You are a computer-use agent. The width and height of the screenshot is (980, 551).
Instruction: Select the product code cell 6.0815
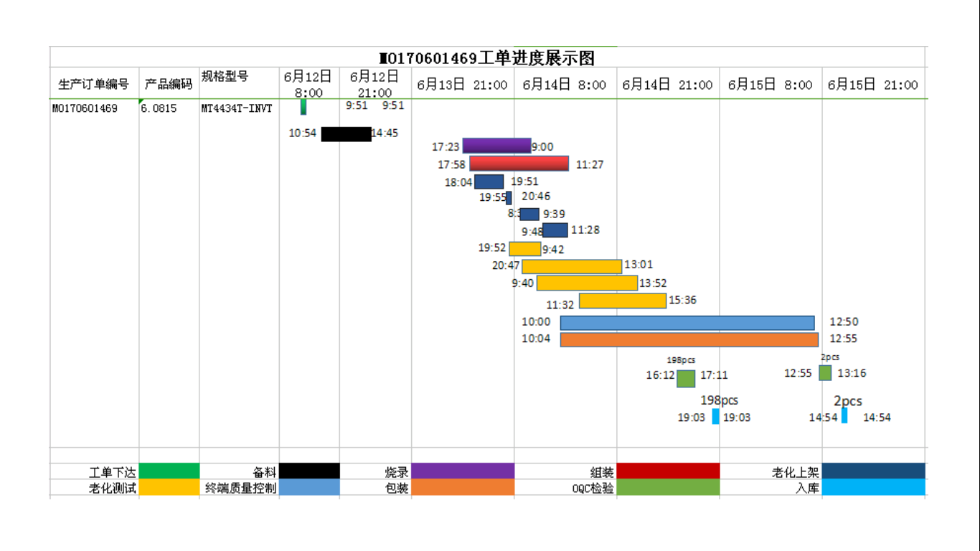tap(159, 108)
